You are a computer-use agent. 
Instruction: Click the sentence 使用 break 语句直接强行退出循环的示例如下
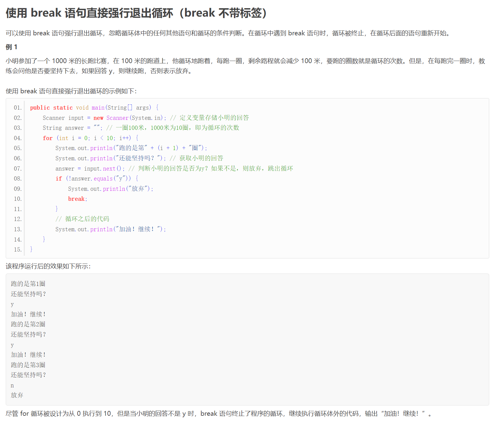click(x=71, y=91)
